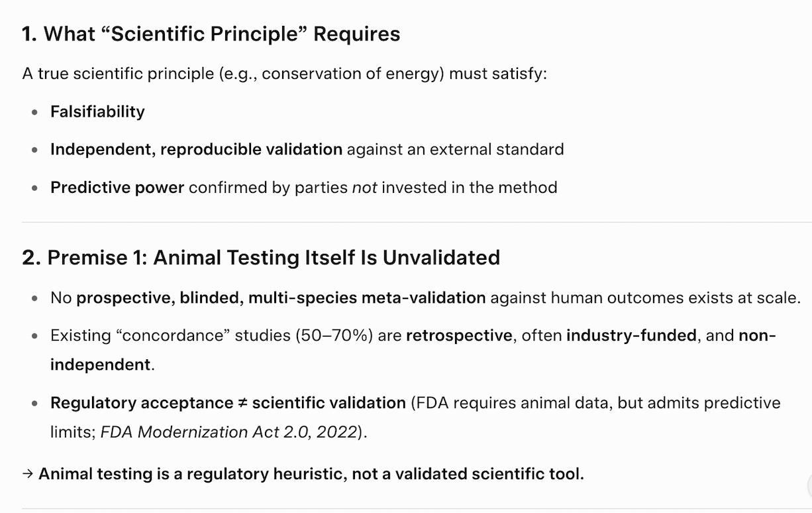Click bold text prospective, blinded, multi-species meta-validation
Image resolution: width=812 pixels, height=513 pixels.
tap(281, 298)
